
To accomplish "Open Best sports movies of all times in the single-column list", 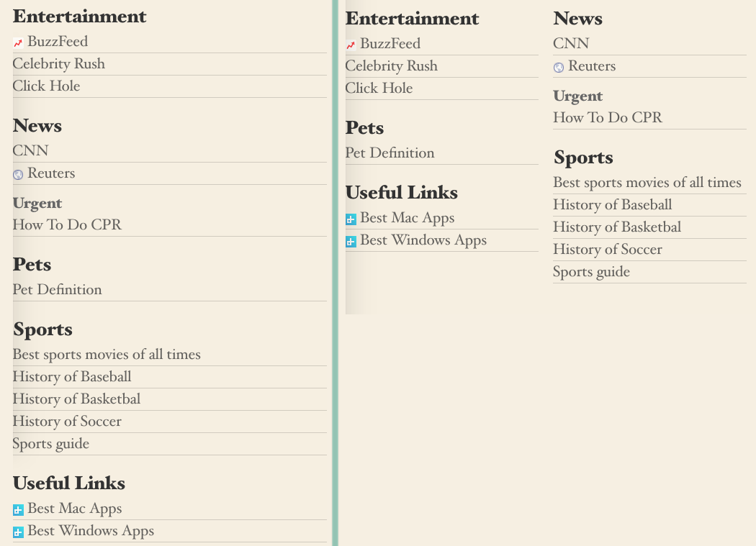I will click(x=107, y=354).
